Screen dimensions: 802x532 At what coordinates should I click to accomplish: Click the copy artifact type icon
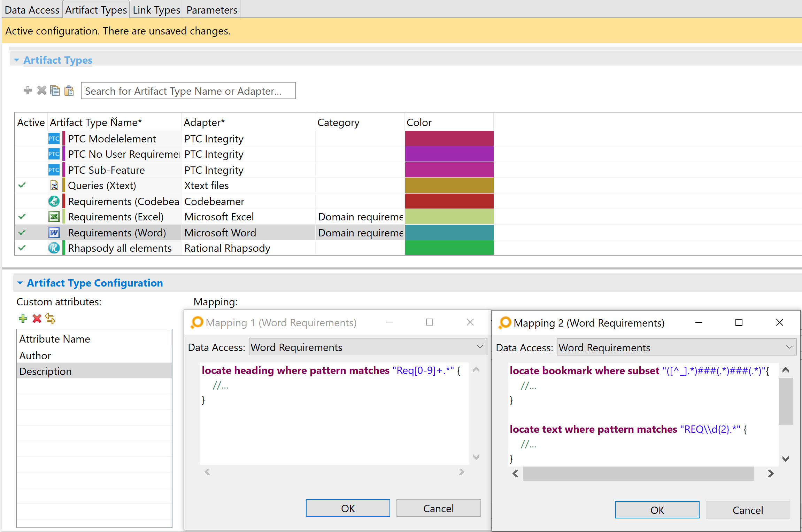(55, 91)
